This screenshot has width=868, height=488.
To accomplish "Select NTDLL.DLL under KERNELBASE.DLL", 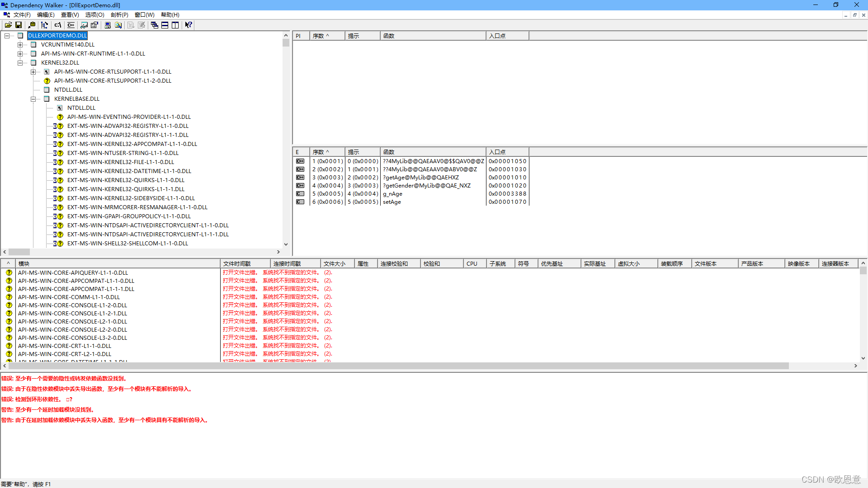I will point(81,108).
